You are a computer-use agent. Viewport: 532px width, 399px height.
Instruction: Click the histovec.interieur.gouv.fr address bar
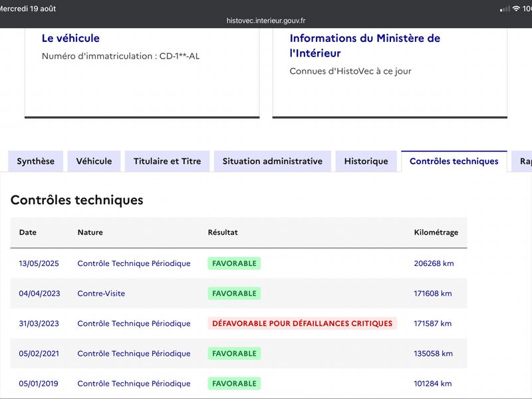[266, 21]
